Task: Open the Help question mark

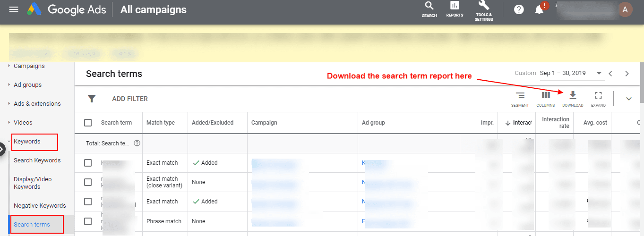Action: (519, 9)
